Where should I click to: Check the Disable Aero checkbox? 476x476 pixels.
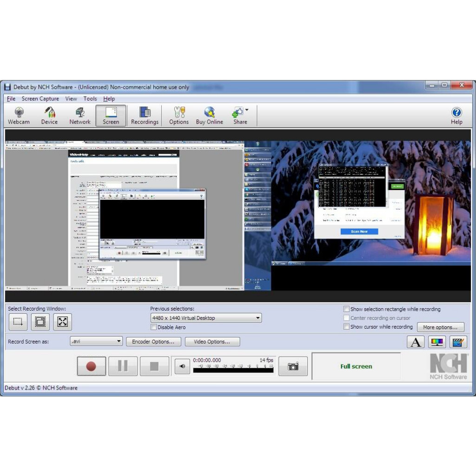[153, 327]
